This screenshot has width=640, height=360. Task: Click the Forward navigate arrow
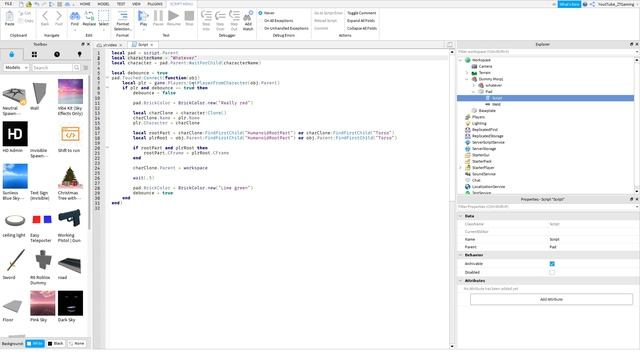(59, 18)
